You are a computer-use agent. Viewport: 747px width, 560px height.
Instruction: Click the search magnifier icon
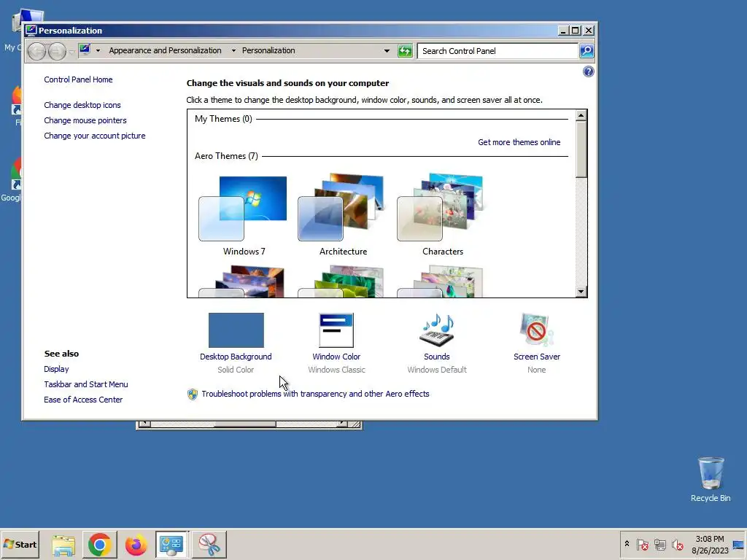click(587, 50)
